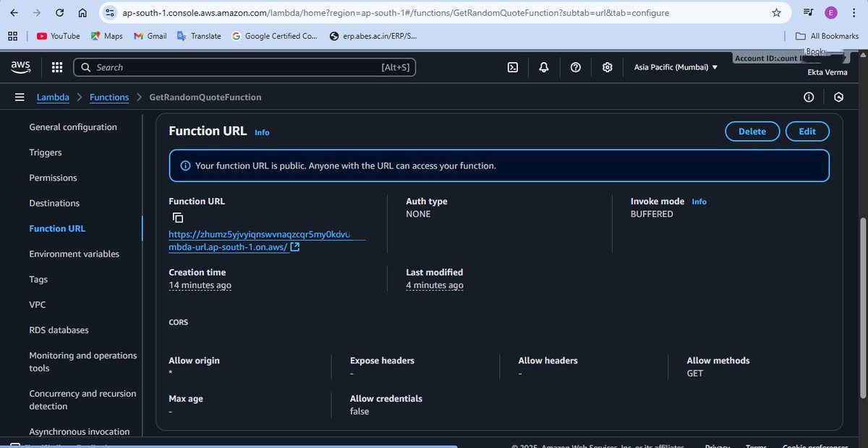Go to Lambda breadcrumb link
The width and height of the screenshot is (868, 448).
53,97
